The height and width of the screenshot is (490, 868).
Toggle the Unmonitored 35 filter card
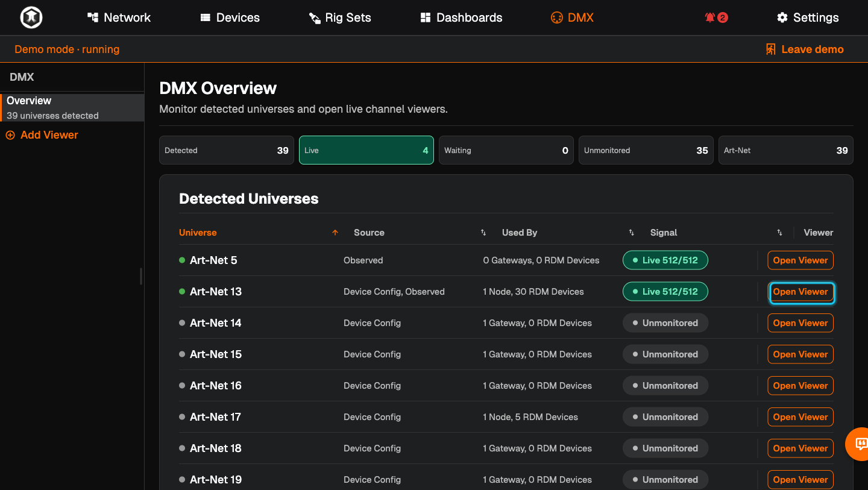[646, 150]
